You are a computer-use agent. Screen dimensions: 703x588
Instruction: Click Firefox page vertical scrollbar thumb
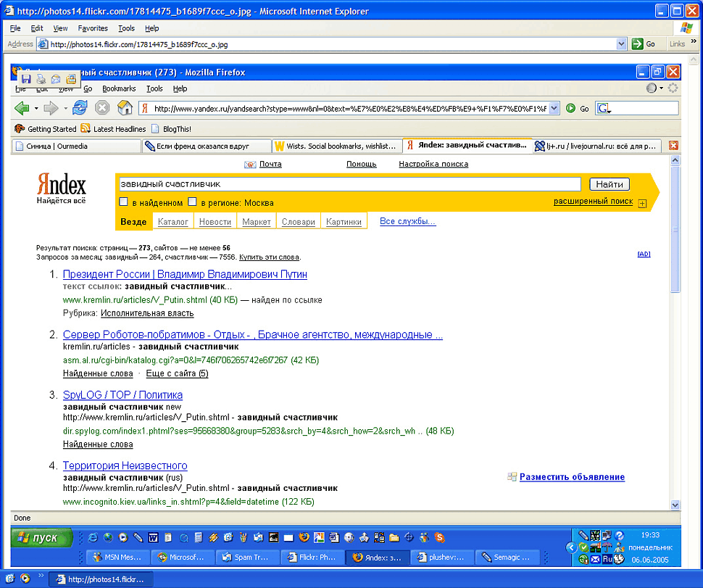click(x=675, y=229)
